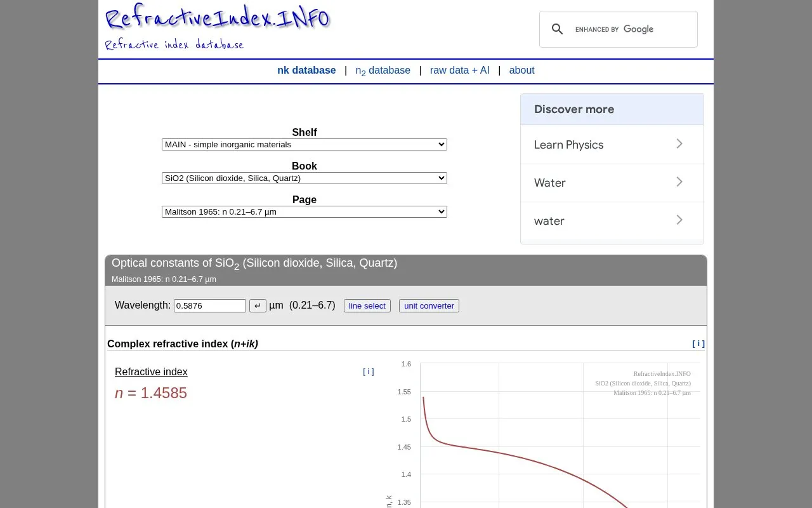The image size is (812, 508).
Task: Open the unit converter button
Action: pyautogui.click(x=429, y=306)
